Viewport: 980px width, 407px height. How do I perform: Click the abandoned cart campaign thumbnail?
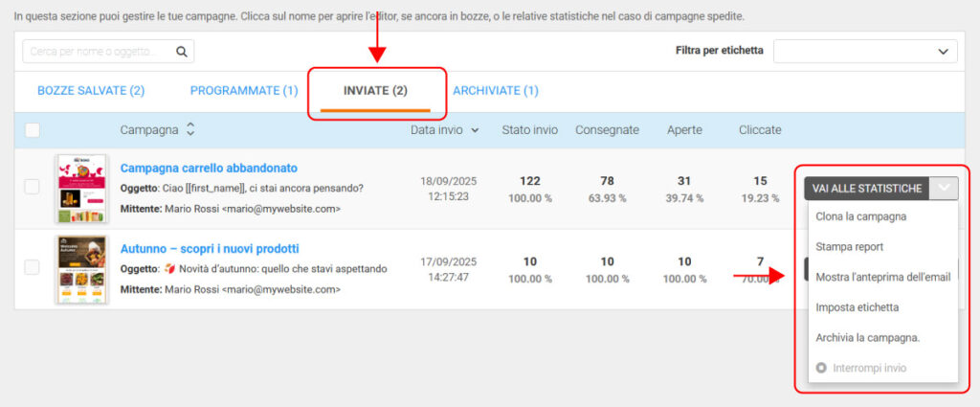click(x=81, y=189)
